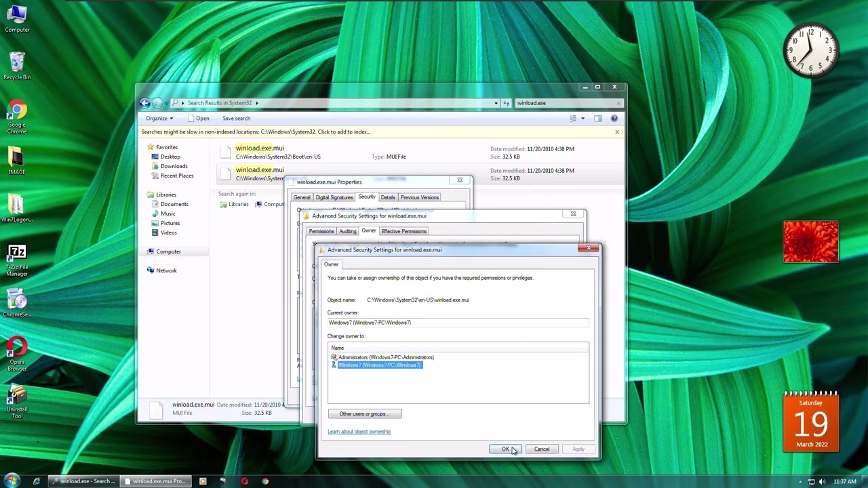The width and height of the screenshot is (868, 488).
Task: Open Desktop in navigation pane
Action: pyautogui.click(x=170, y=157)
